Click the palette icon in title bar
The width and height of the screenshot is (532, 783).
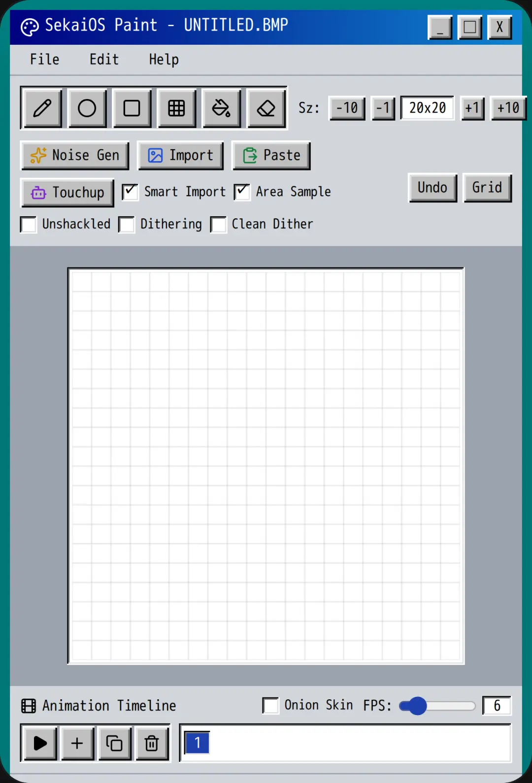point(30,27)
